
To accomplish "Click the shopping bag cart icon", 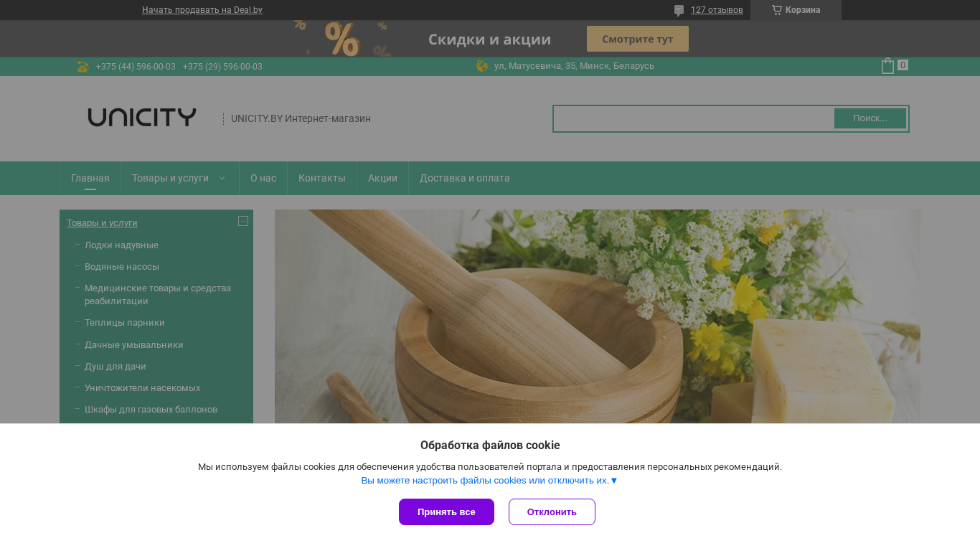I will 887,66.
